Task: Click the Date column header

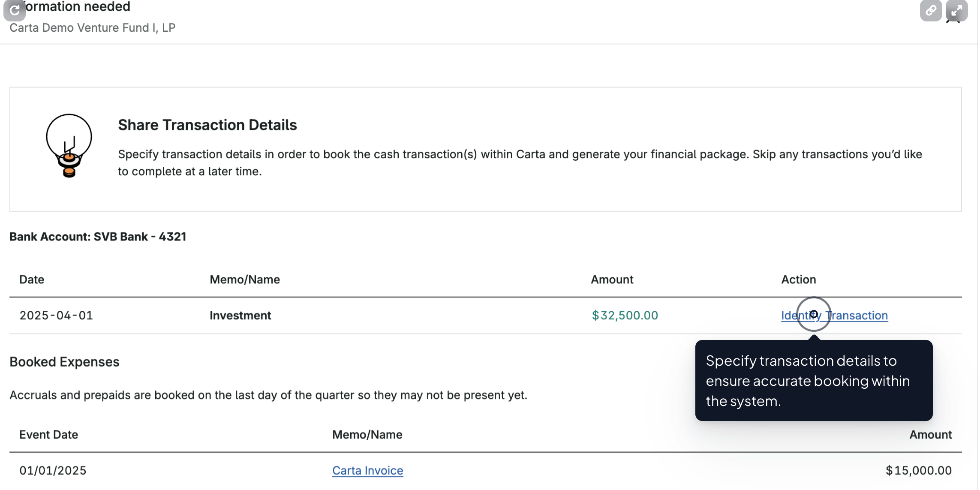Action: tap(31, 279)
